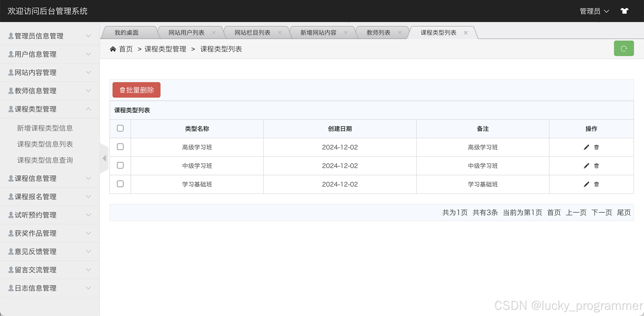
Task: Close the 教师列表 tab with its X
Action: click(x=400, y=33)
